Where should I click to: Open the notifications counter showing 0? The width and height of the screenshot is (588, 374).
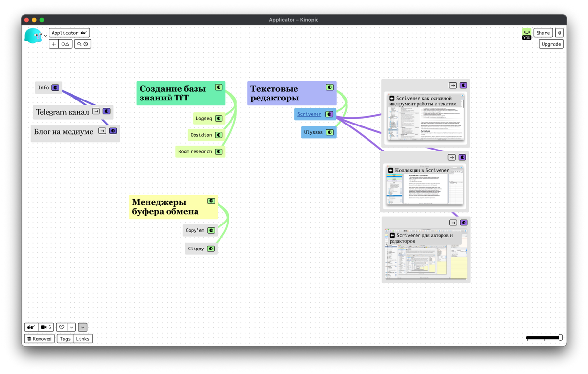559,33
